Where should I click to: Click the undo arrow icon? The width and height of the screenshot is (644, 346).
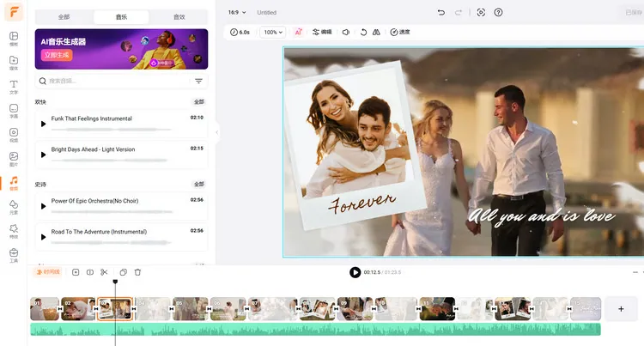[x=441, y=12]
